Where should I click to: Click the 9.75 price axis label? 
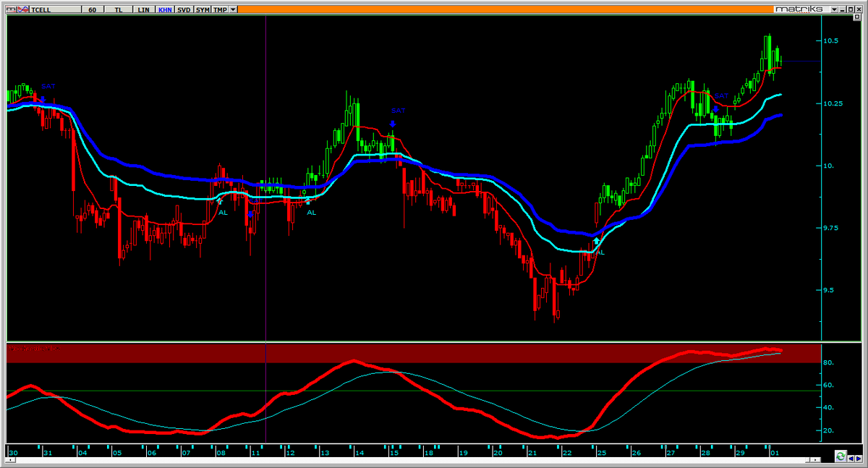point(833,228)
